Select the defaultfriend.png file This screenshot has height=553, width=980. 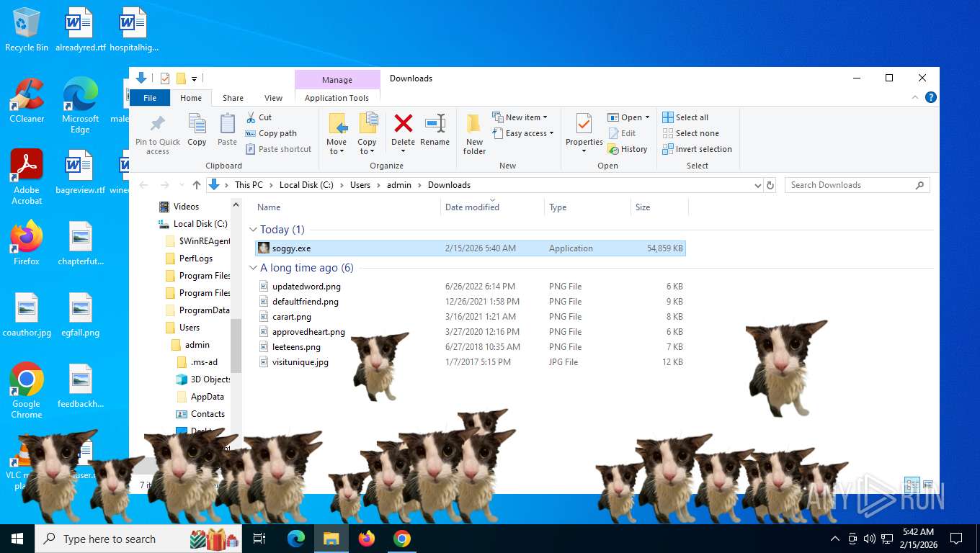coord(471,302)
